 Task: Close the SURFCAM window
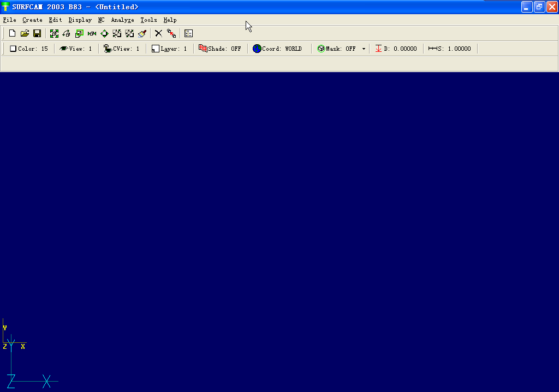tap(552, 7)
